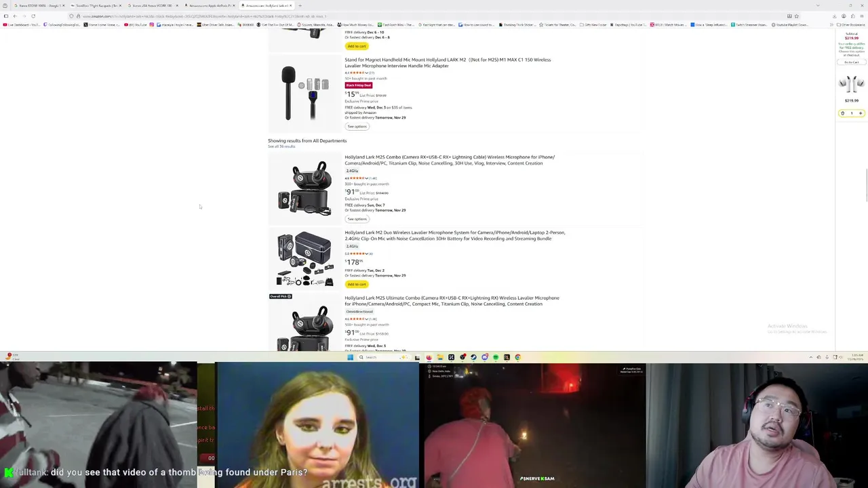868x488 pixels.
Task: Open the Lark M2S Combo product image
Action: [304, 188]
